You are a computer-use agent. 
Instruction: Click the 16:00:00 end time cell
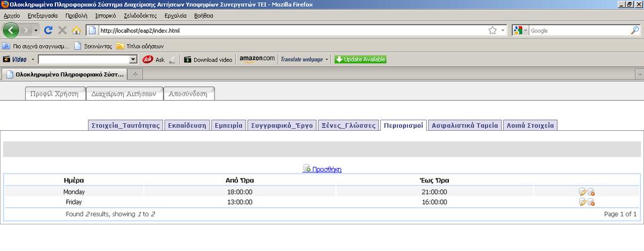[434, 202]
